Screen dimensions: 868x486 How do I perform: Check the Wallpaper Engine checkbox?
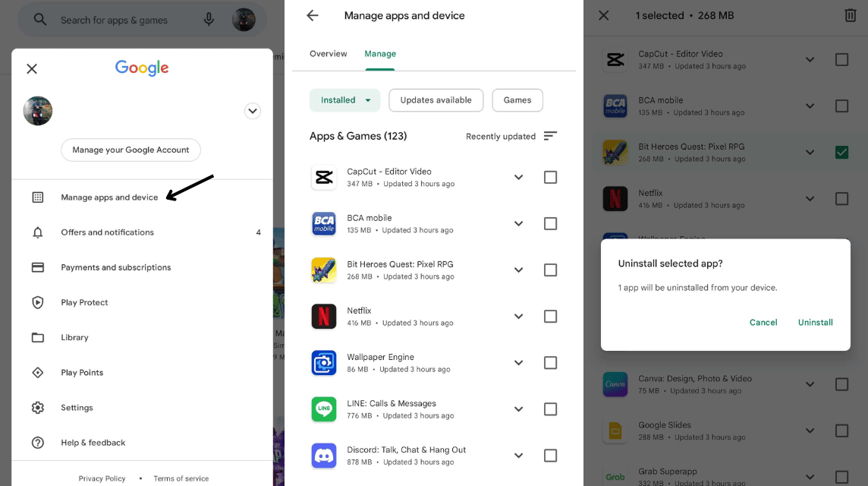[550, 363]
